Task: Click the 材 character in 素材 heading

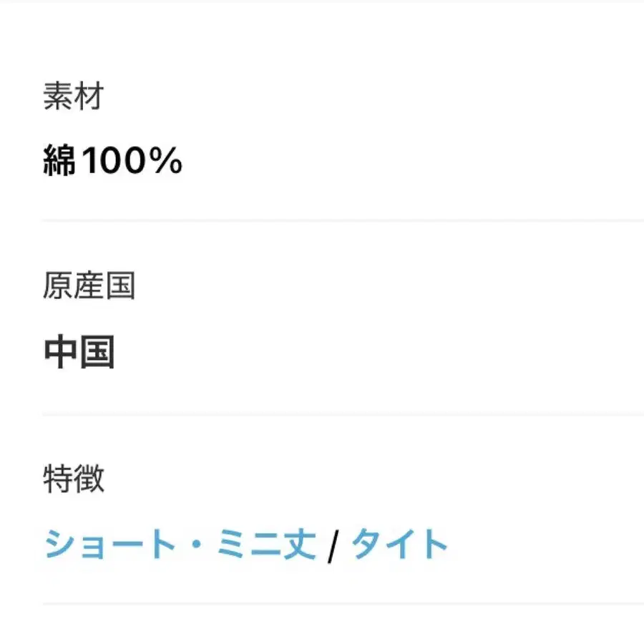Action: 89,96
